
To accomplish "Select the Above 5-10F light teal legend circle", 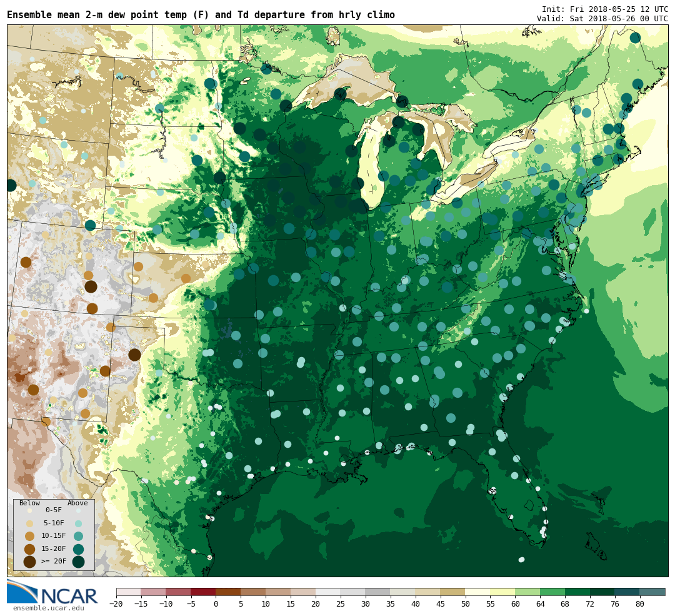I will [78, 523].
